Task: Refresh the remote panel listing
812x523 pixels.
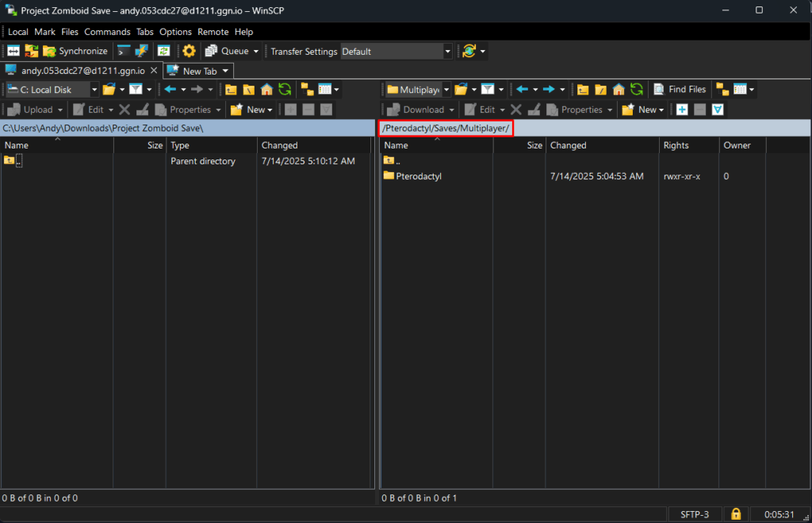Action: pyautogui.click(x=637, y=90)
